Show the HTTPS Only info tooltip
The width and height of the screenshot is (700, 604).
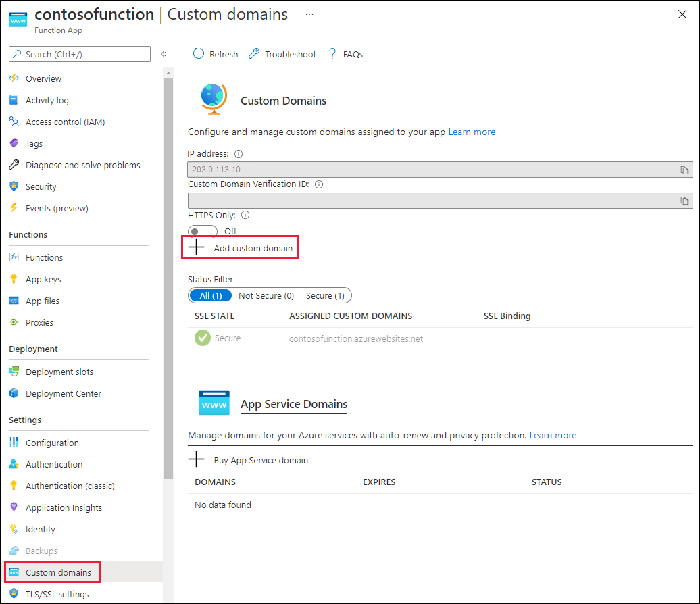[x=245, y=215]
